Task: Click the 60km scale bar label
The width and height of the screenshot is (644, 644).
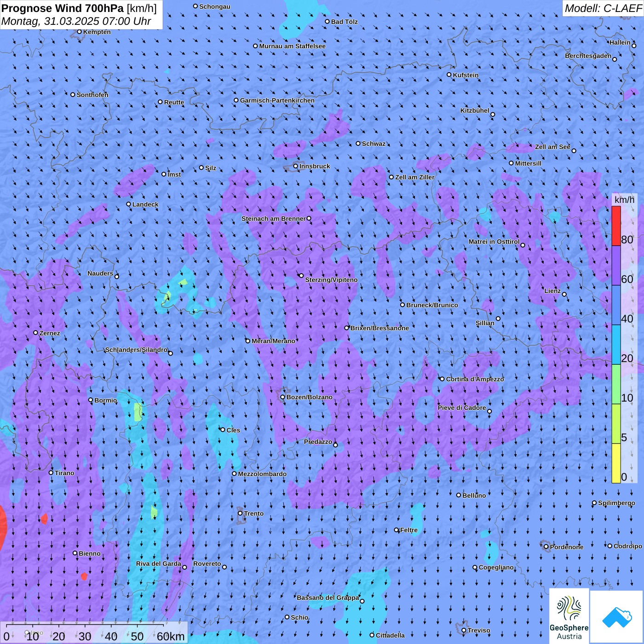Action: 171,637
